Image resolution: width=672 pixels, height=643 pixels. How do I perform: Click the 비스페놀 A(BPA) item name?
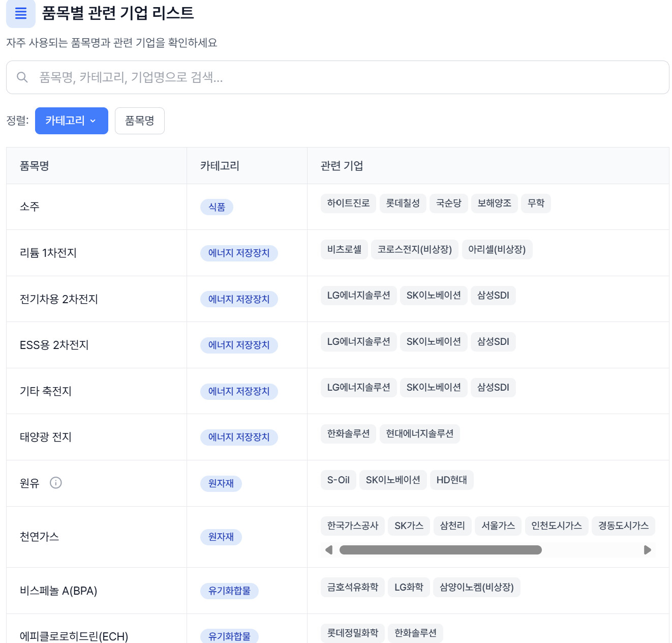click(x=58, y=591)
